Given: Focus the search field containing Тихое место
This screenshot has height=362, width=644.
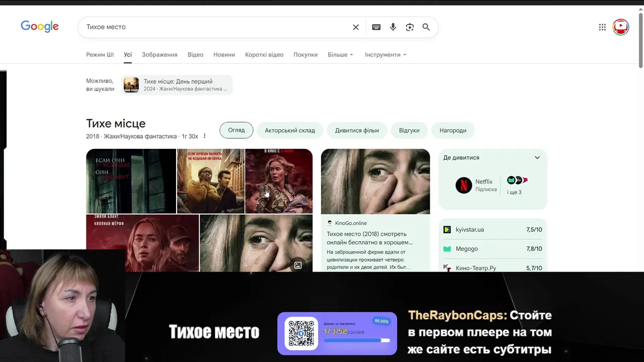Looking at the screenshot, I should pos(216,27).
